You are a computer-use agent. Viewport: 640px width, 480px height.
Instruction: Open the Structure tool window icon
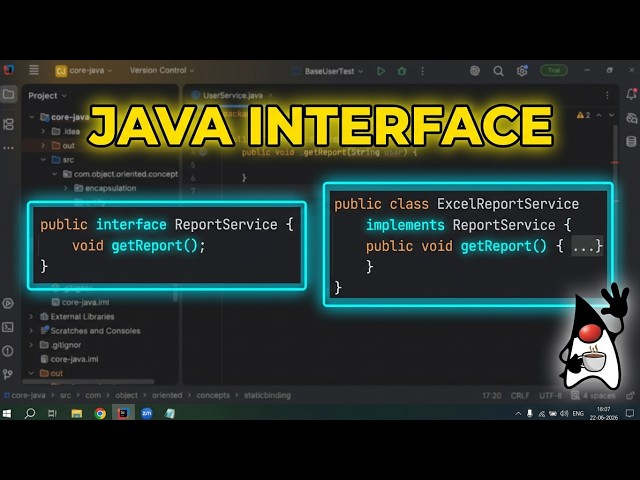pyautogui.click(x=9, y=124)
